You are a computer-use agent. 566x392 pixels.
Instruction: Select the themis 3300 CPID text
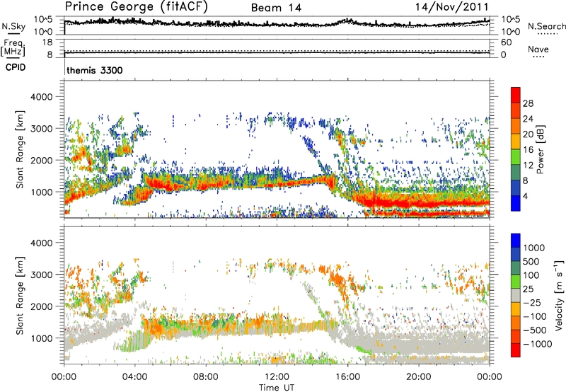pos(95,70)
